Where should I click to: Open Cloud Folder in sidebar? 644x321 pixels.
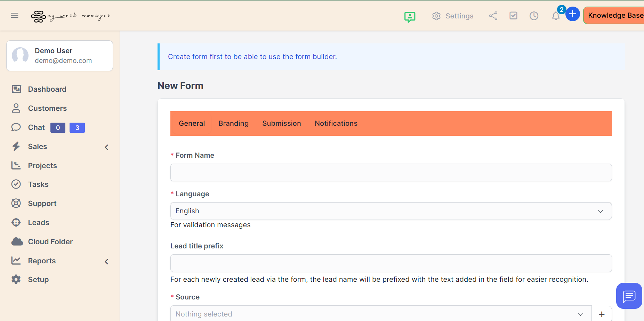50,242
